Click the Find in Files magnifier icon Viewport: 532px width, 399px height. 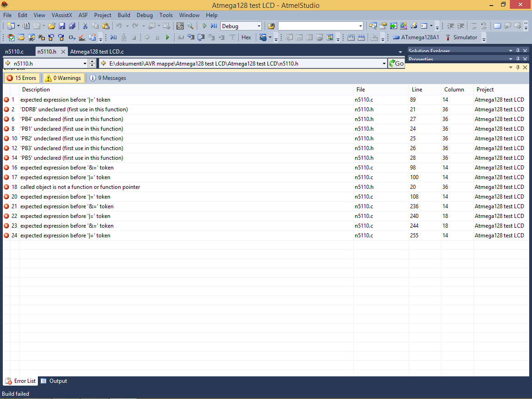(x=190, y=26)
